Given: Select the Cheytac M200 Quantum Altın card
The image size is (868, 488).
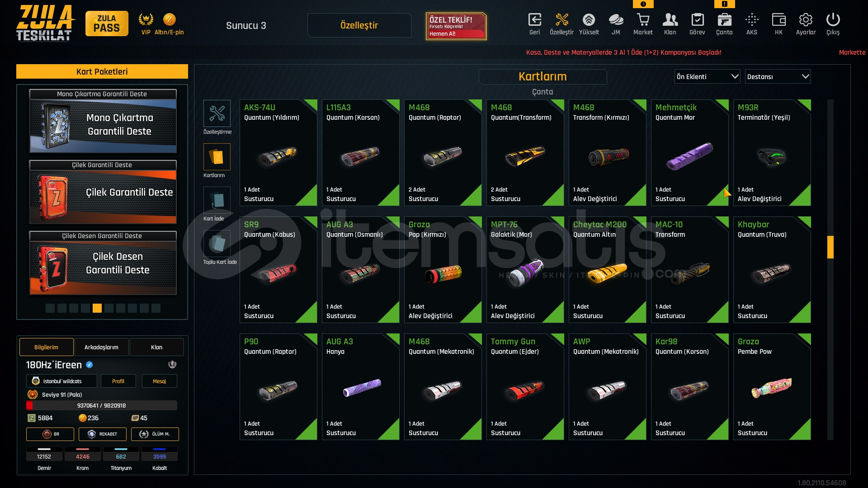Looking at the screenshot, I should coord(607,270).
